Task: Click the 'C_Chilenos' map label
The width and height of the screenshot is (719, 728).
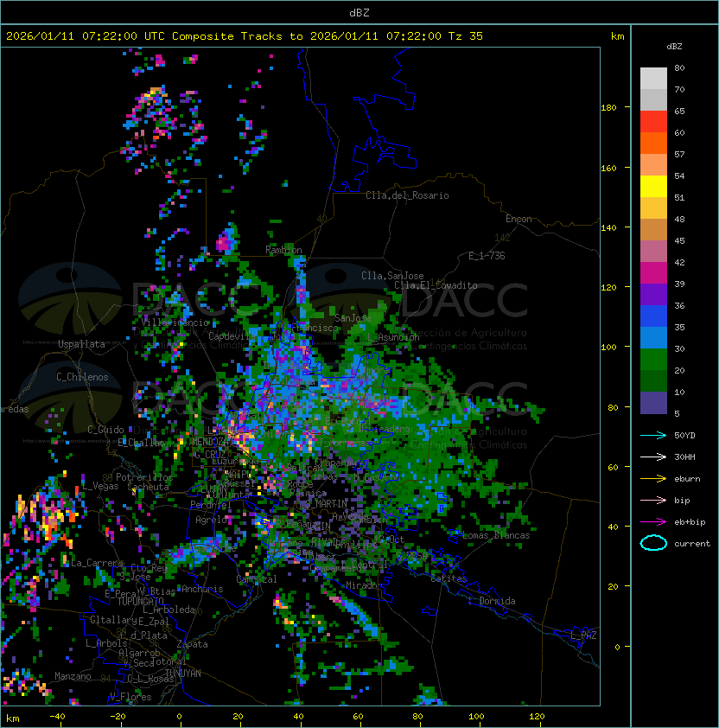Action: tap(82, 377)
